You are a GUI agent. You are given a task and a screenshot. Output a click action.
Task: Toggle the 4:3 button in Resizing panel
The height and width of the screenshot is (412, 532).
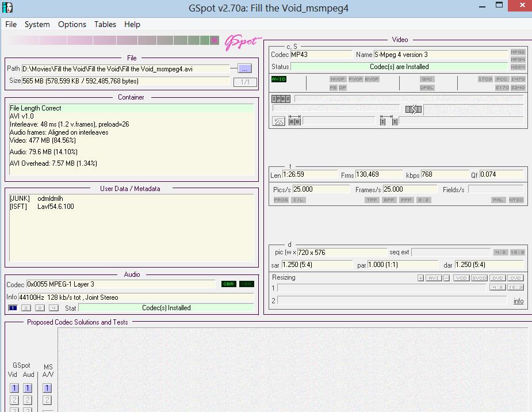497,288
